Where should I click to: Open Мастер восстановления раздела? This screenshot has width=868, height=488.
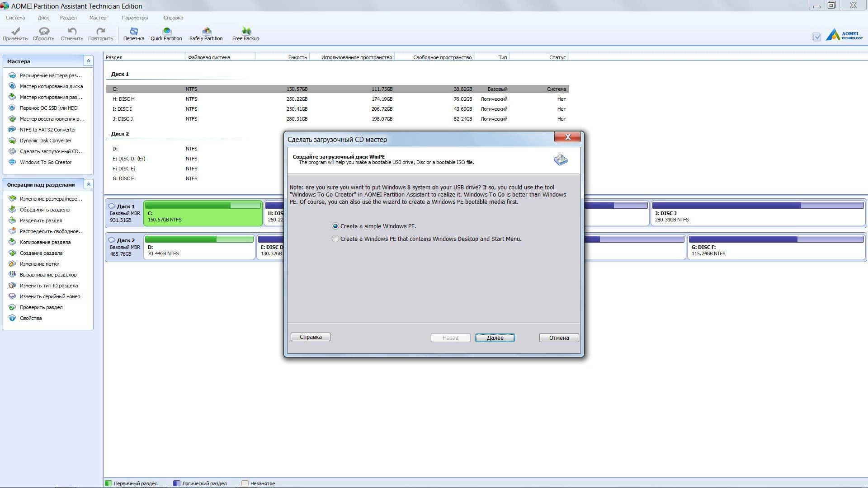point(47,119)
